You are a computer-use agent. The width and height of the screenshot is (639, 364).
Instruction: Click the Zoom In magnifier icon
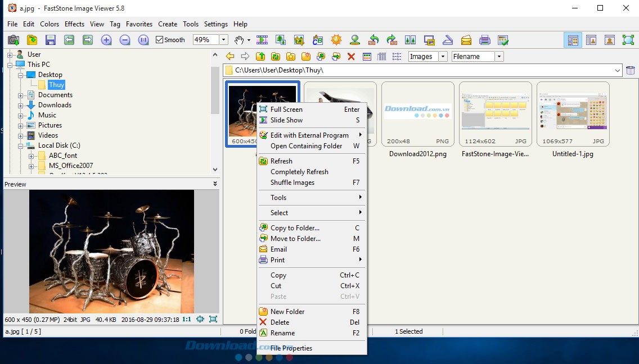point(106,40)
